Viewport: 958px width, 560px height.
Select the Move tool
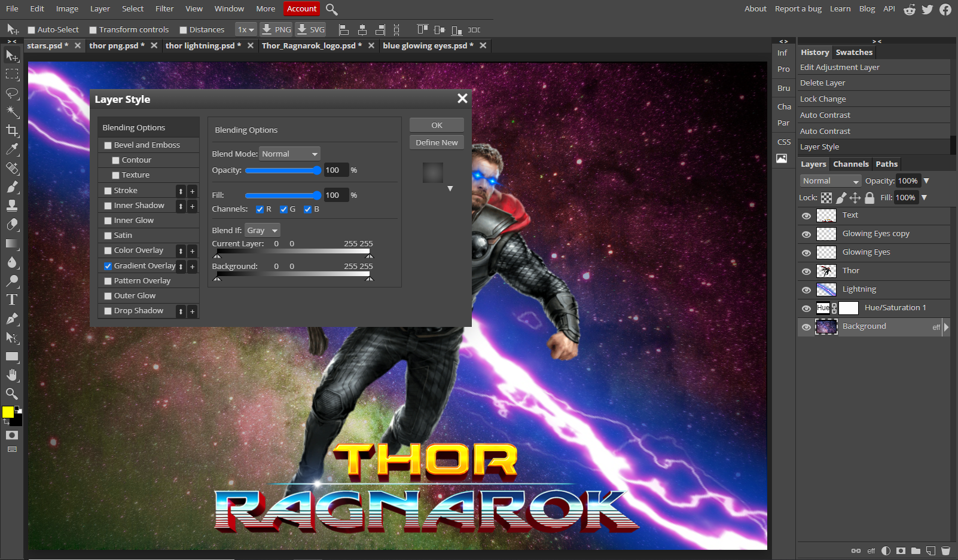(12, 56)
